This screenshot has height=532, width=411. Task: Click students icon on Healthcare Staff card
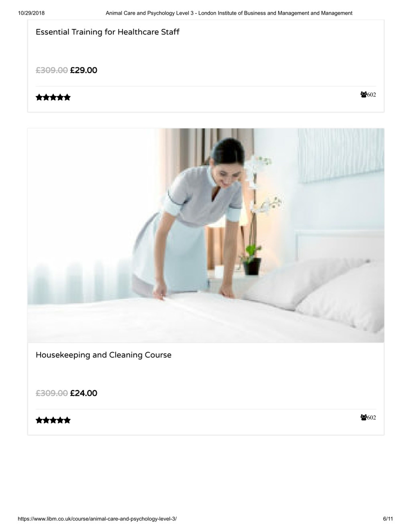point(363,95)
